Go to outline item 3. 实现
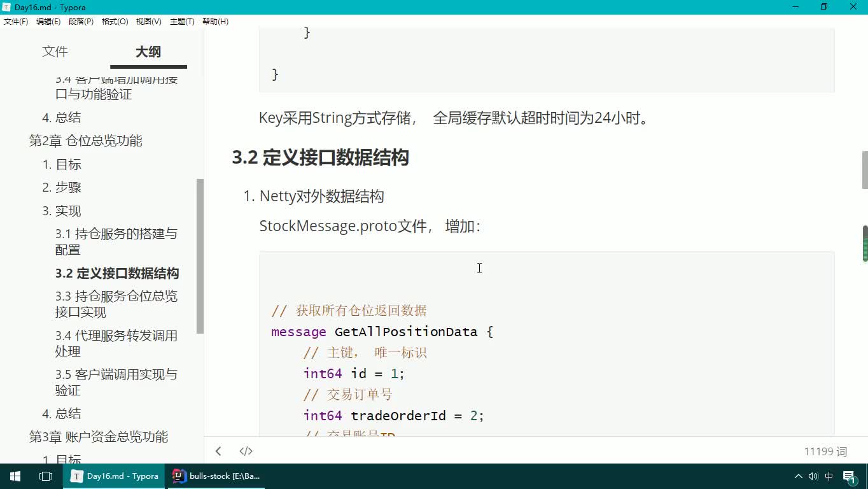The height and width of the screenshot is (489, 868). tap(62, 211)
